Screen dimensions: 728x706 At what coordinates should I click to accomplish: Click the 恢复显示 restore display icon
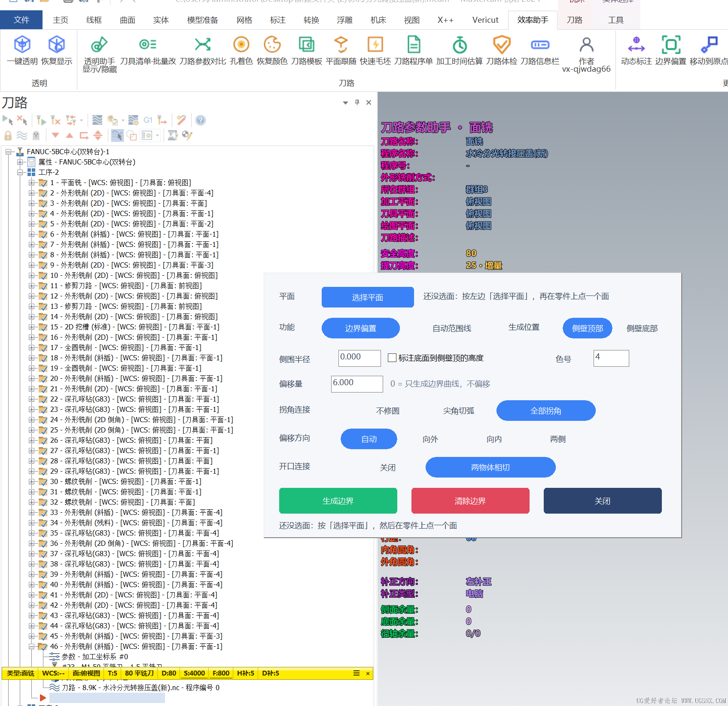[56, 45]
